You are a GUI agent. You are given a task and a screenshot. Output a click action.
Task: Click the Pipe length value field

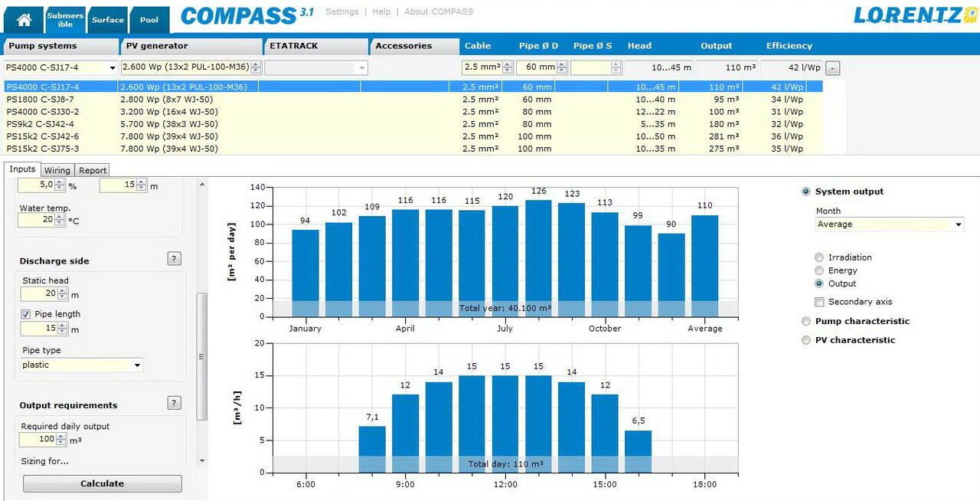[44, 329]
